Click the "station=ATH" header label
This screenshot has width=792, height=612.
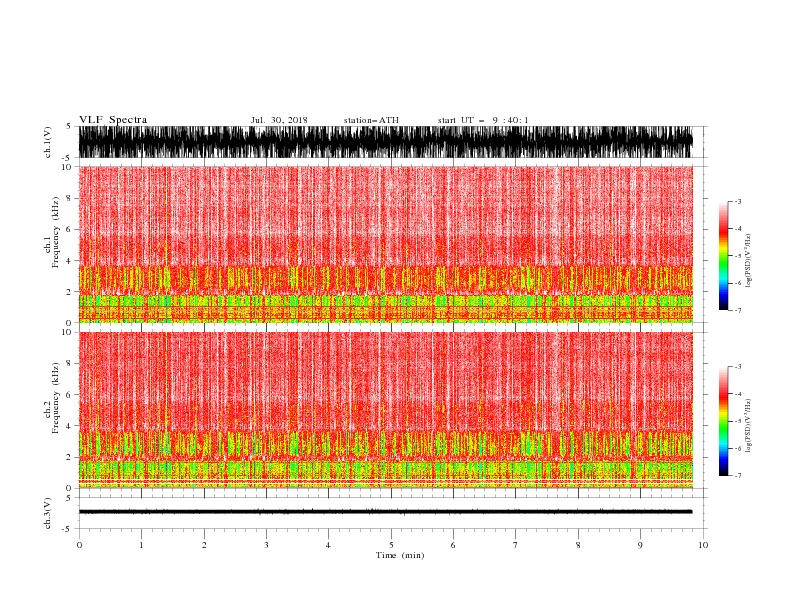371,120
